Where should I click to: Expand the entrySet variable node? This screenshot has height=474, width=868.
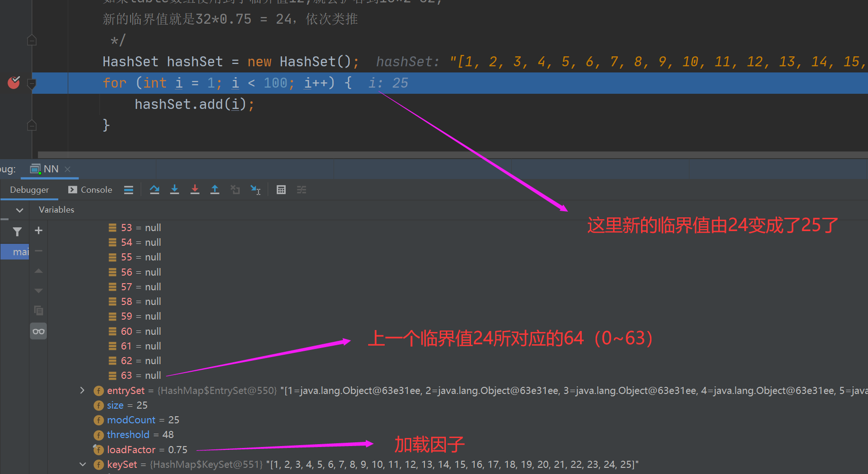coord(82,390)
